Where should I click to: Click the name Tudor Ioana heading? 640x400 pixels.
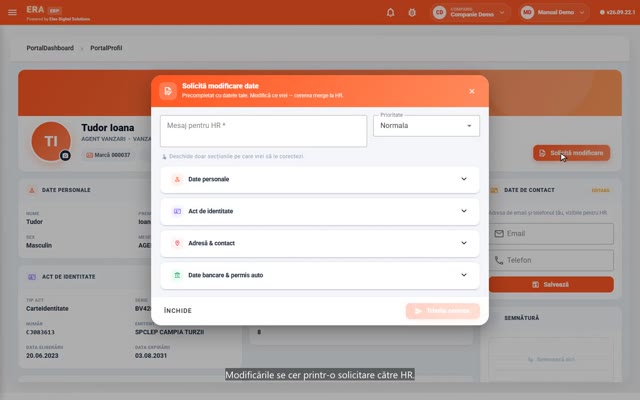(x=108, y=128)
